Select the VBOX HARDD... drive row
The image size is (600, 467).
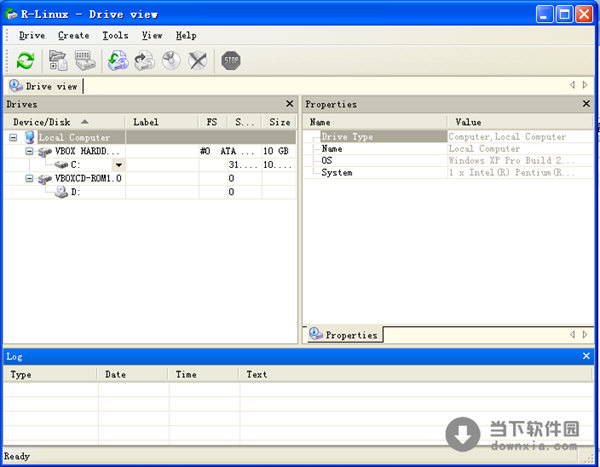[150, 151]
